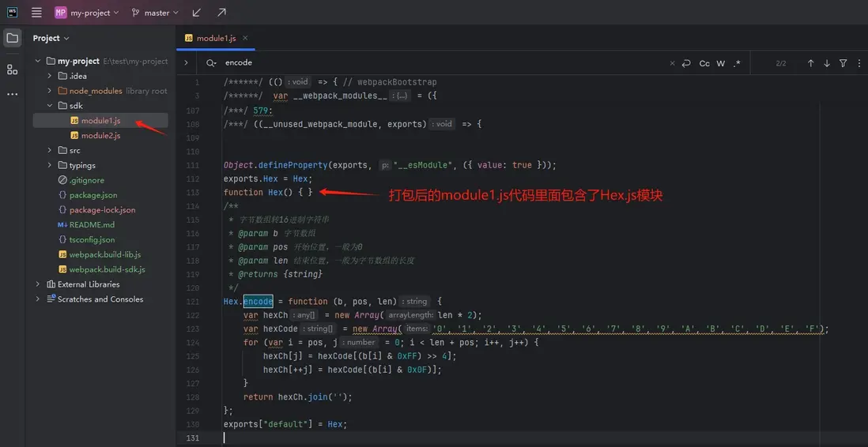Expand the replace field chevron
The width and height of the screenshot is (868, 447).
click(x=187, y=63)
